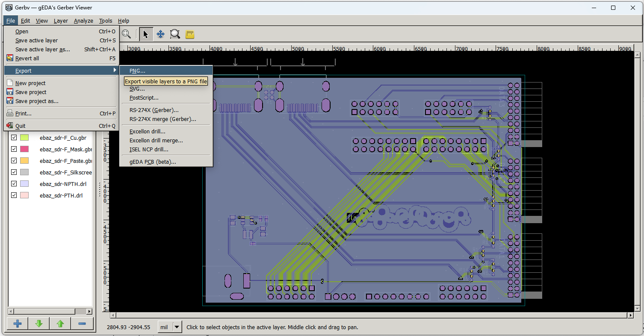Select the pointer selection tool
Viewport: 644px width, 336px height.
pyautogui.click(x=146, y=34)
